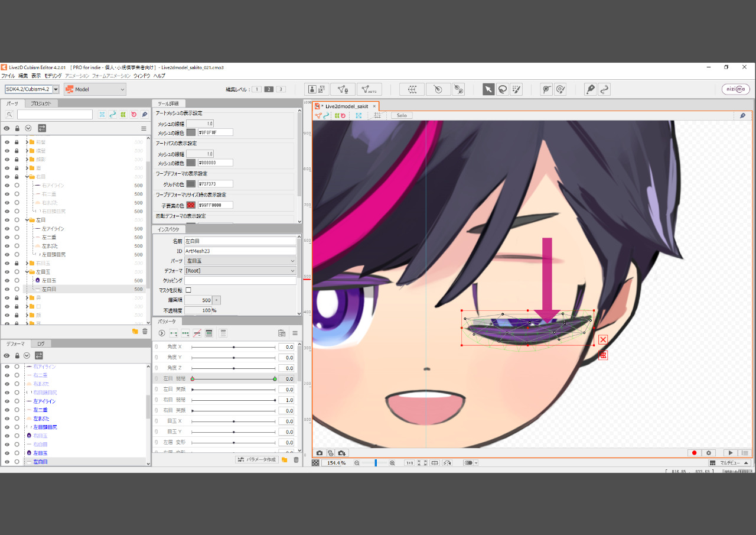The image size is (756, 535).
Task: Open the ウィンドウ menu
Action: [142, 76]
